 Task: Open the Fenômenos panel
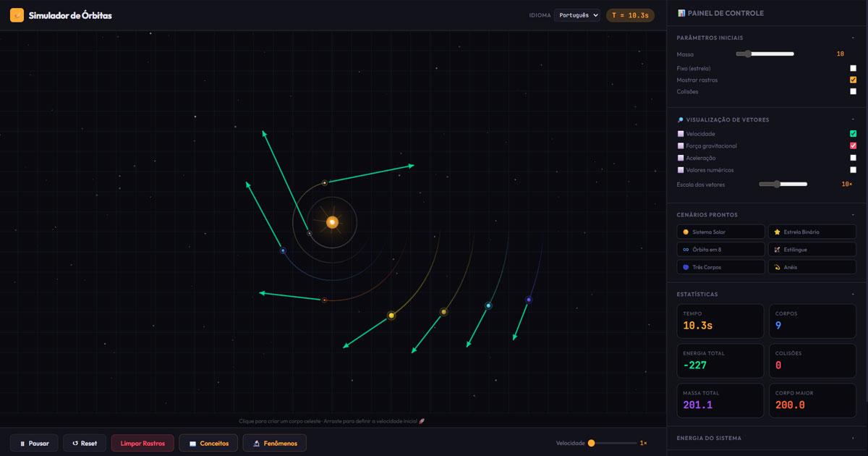274,442
